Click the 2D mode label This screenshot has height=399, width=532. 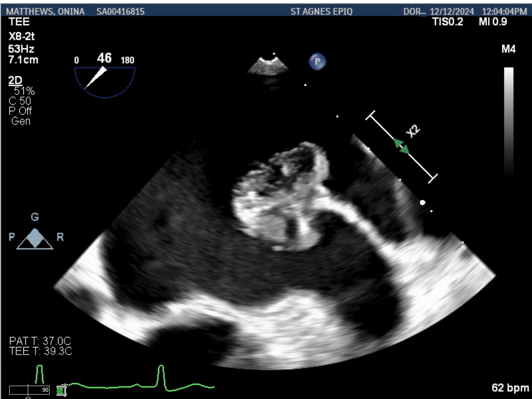(15, 81)
